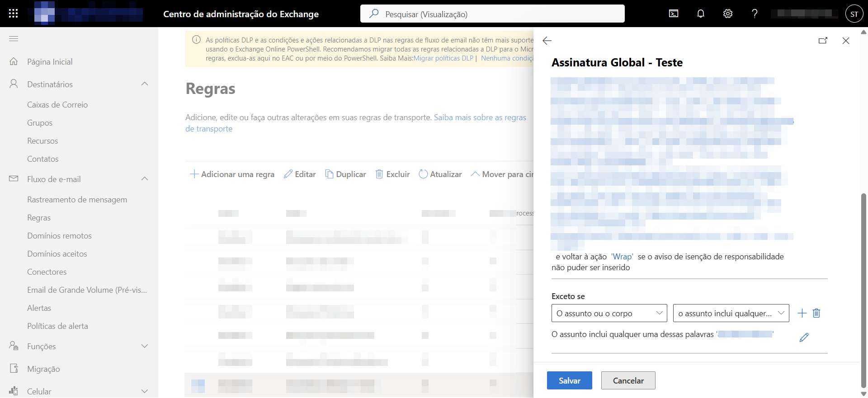Open the settings gear in header
Viewport: 868px width, 398px height.
point(728,14)
